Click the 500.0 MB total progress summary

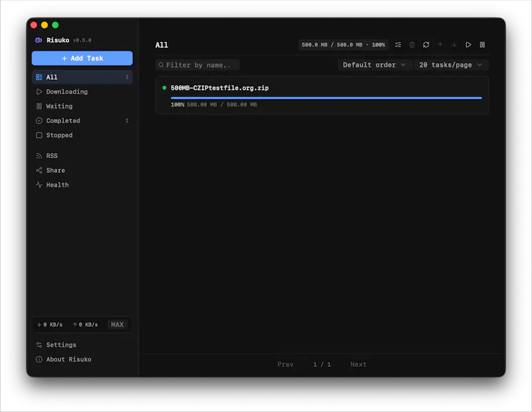coord(343,45)
